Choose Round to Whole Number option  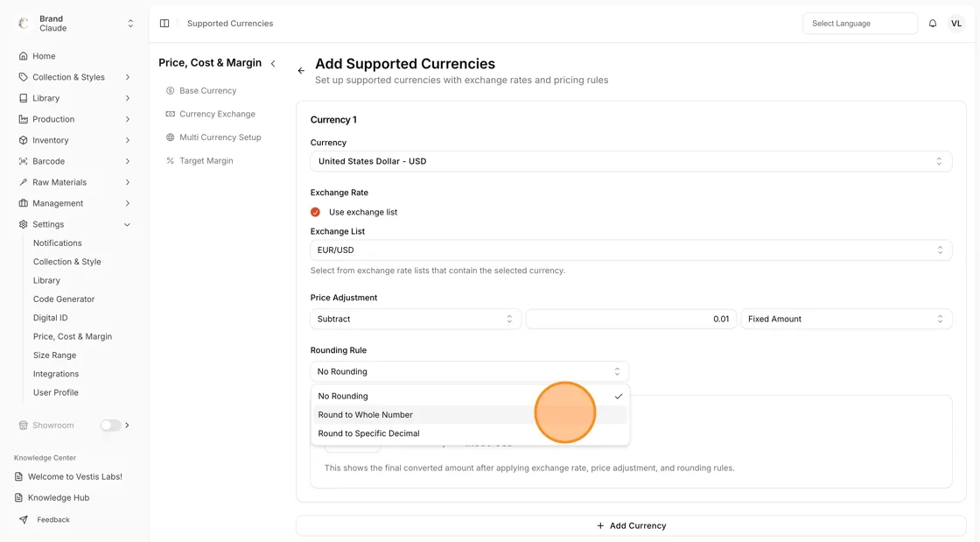(x=470, y=415)
